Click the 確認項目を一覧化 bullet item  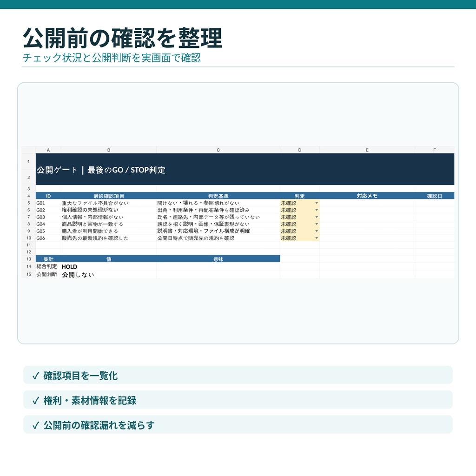238,375
